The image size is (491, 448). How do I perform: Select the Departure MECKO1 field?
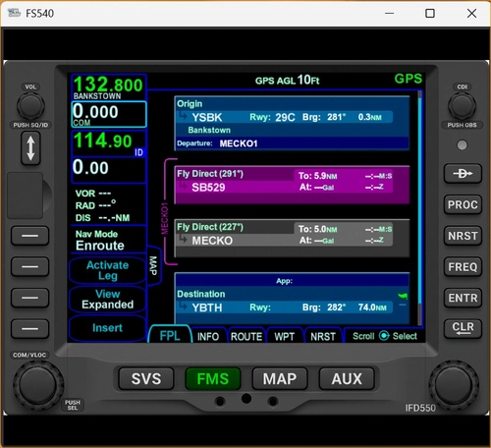click(292, 143)
